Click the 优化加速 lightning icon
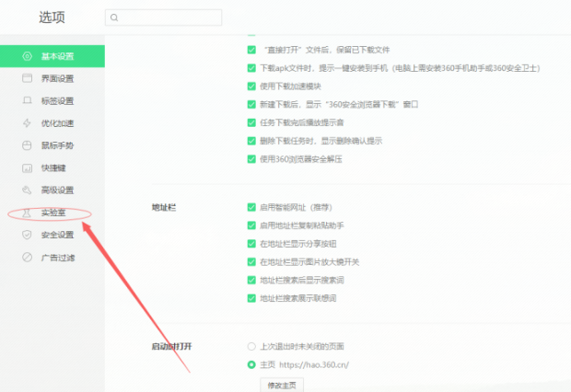 point(27,123)
